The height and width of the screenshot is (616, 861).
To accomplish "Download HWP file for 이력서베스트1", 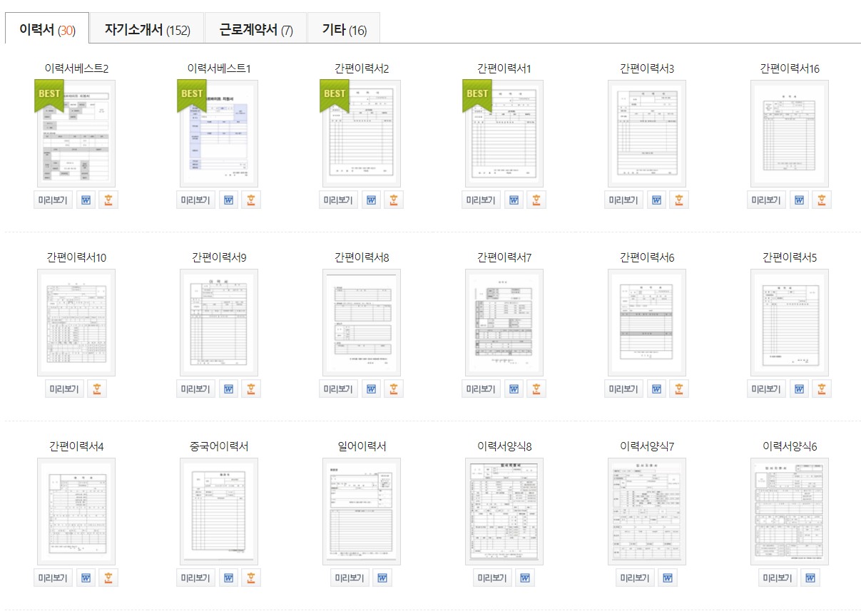I will [x=251, y=200].
